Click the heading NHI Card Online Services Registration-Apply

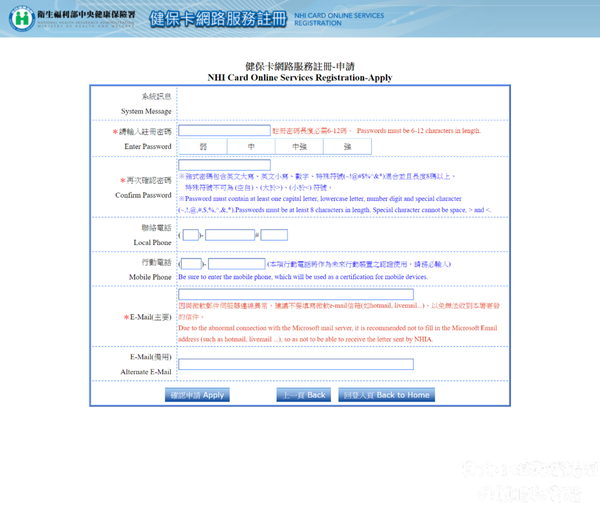(x=300, y=78)
